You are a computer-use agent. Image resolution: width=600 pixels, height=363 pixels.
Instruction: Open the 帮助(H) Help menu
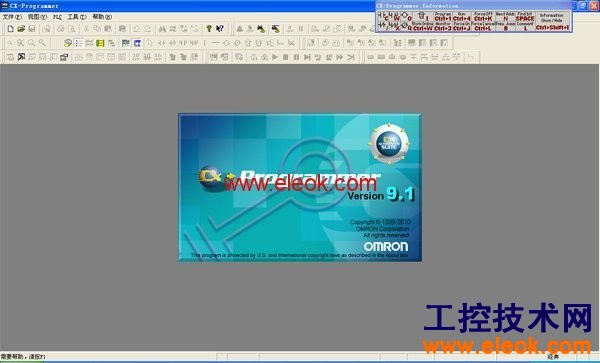(102, 17)
